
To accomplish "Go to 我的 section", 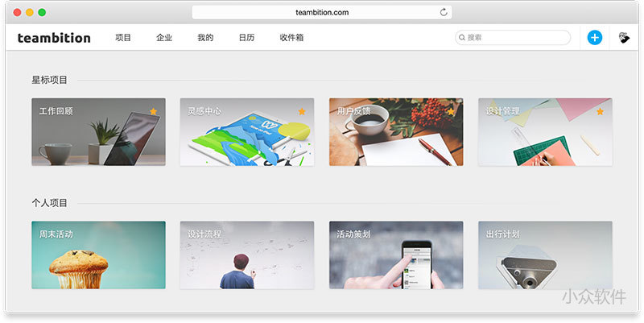I will [205, 37].
